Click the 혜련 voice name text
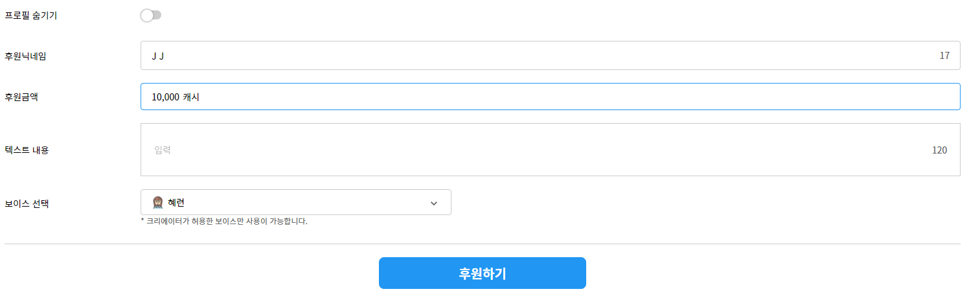The width and height of the screenshot is (980, 298). (176, 203)
